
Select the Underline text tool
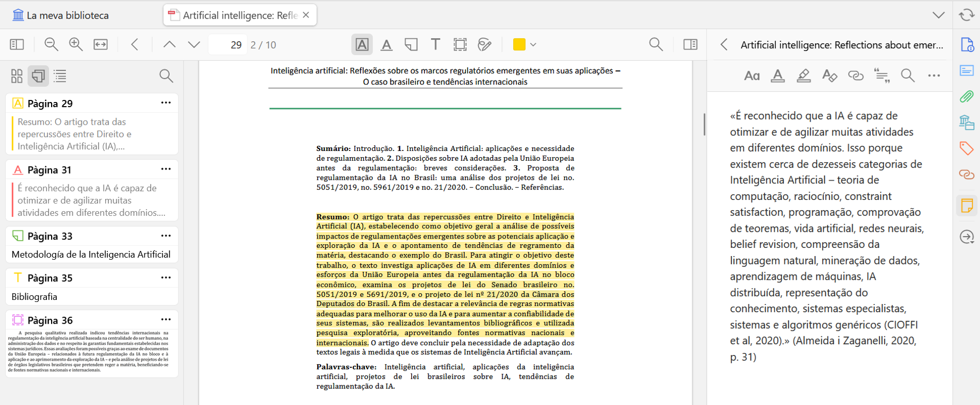point(386,44)
